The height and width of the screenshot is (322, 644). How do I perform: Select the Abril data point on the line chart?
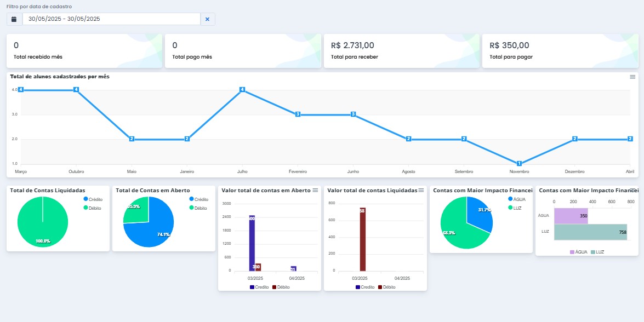pos(630,139)
